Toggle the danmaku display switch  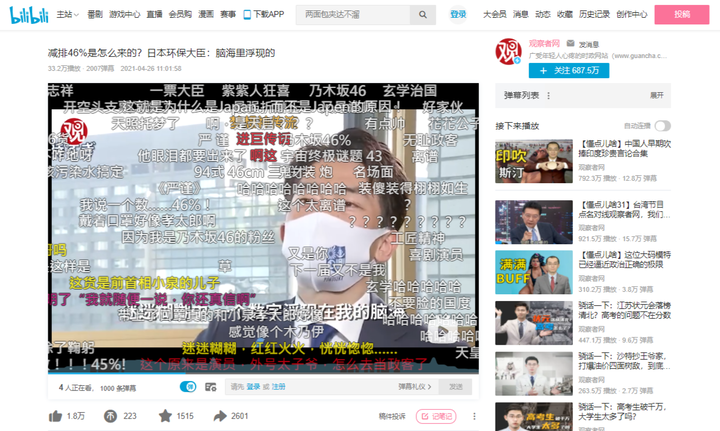click(188, 387)
